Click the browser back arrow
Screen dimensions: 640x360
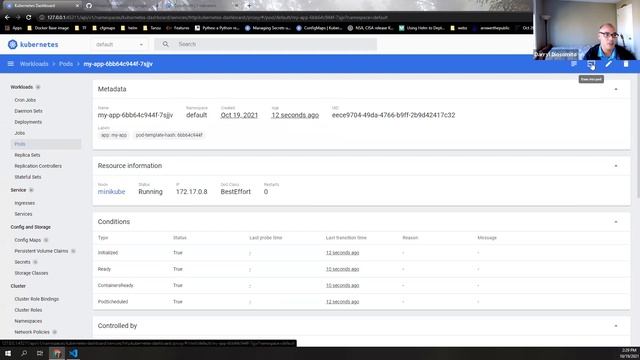7,18
